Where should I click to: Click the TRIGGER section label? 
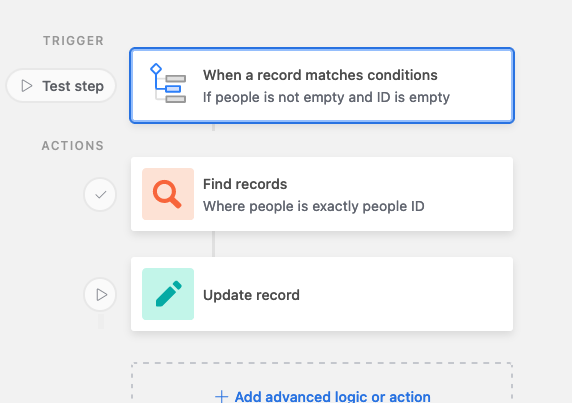point(74,41)
